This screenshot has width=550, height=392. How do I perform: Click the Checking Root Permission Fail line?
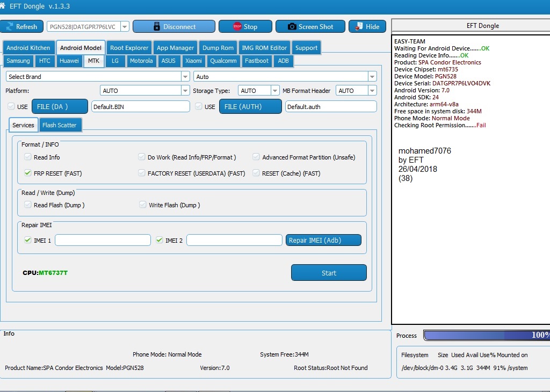point(440,125)
